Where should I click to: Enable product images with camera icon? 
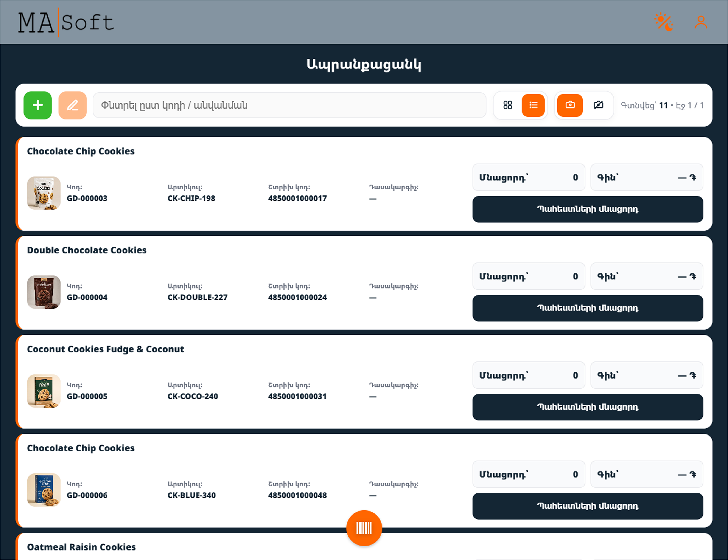tap(570, 105)
